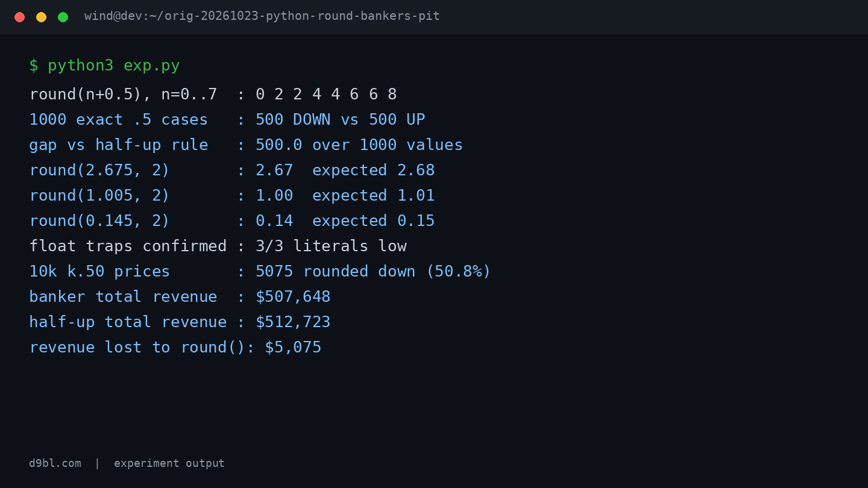This screenshot has width=868, height=488.
Task: Click the python3 exp.py command line
Action: coord(104,66)
